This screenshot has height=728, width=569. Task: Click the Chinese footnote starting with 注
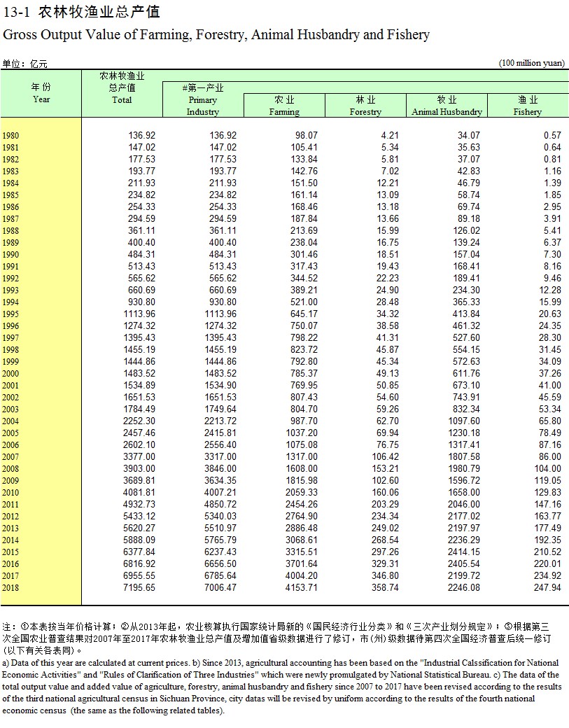click(276, 638)
